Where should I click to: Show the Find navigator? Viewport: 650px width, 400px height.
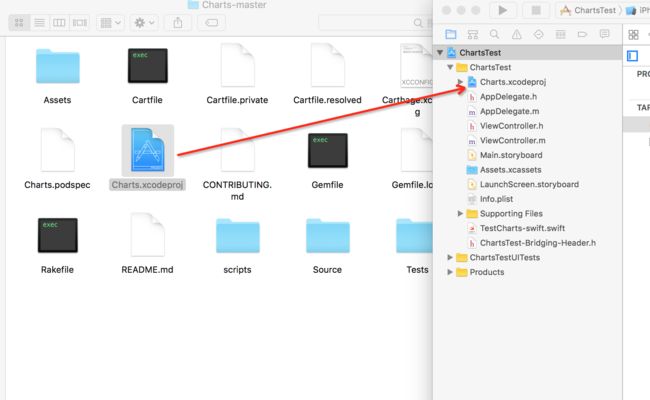click(x=494, y=34)
